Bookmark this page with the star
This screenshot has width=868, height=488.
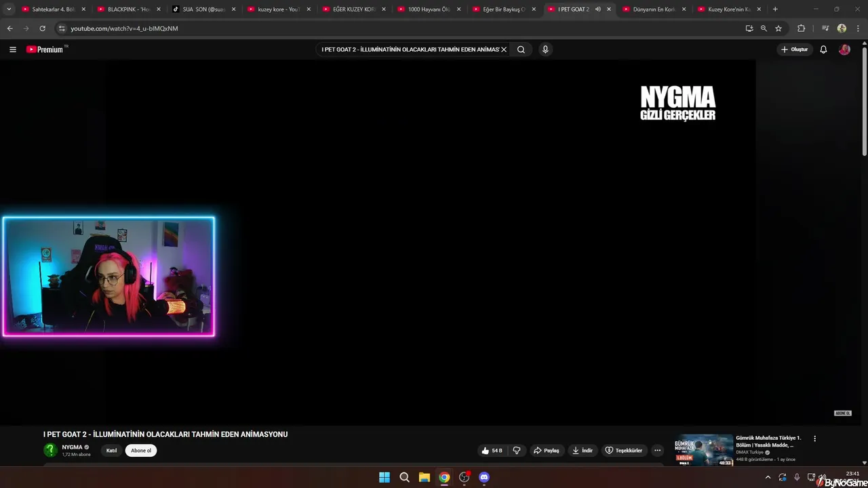coord(778,28)
